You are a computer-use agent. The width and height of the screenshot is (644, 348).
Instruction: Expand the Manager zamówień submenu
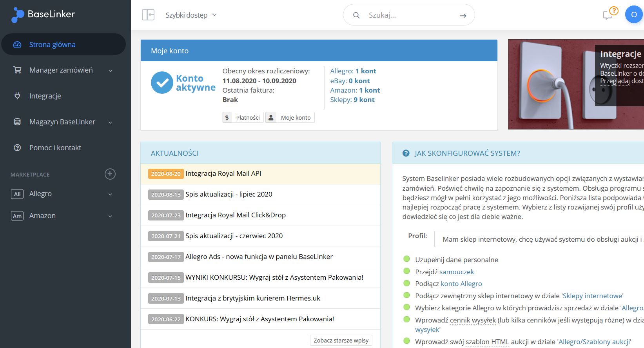click(110, 71)
